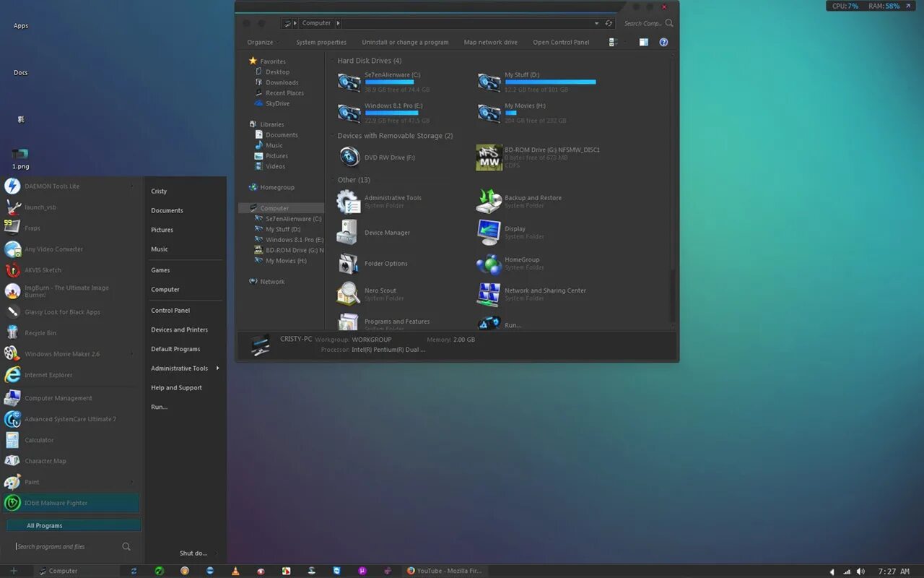924x578 pixels.
Task: Select My Stuff (D:) drive icon
Action: 489,82
